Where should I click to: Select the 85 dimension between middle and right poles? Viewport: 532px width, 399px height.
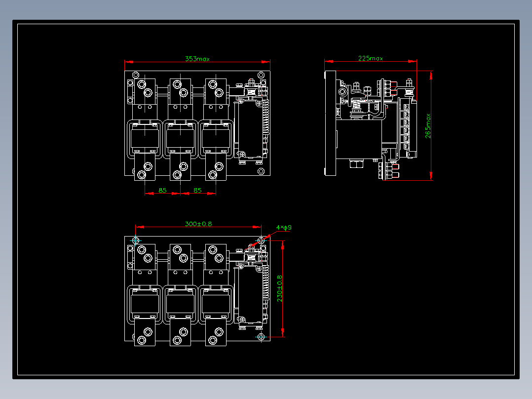coord(197,190)
